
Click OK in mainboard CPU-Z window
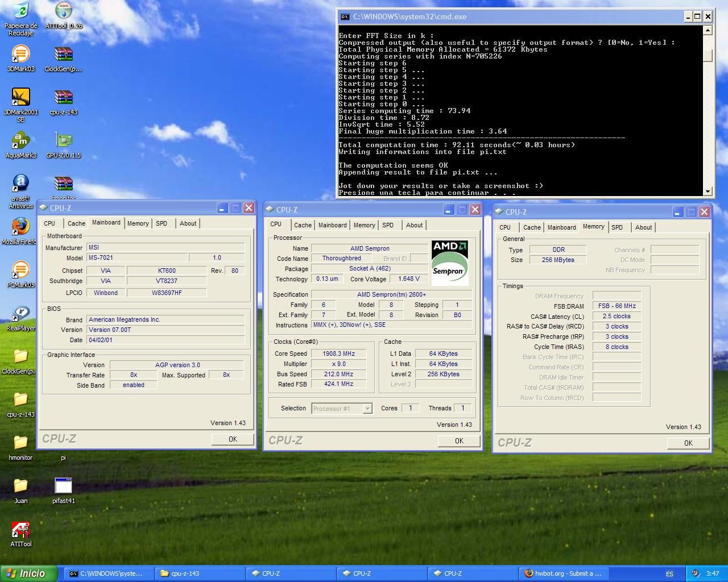tap(233, 439)
